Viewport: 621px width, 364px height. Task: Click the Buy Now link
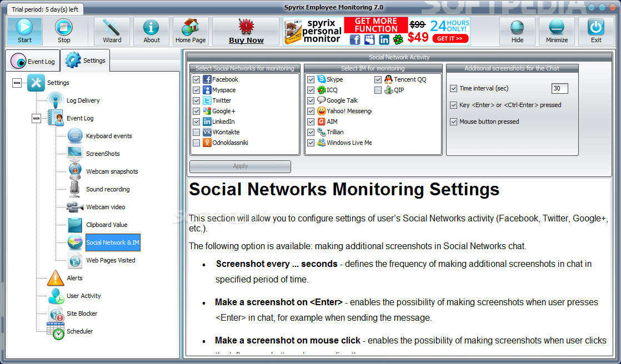pyautogui.click(x=246, y=31)
